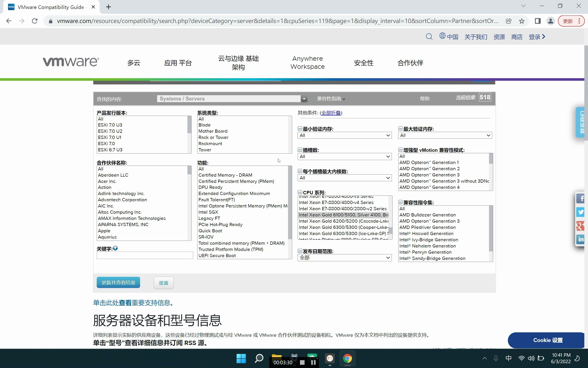The height and width of the screenshot is (368, 588).
Task: Share page via Google Plus icon
Action: pos(580,226)
